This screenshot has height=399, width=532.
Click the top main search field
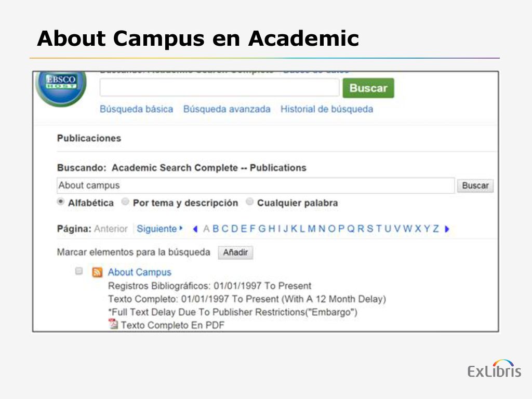click(x=220, y=88)
